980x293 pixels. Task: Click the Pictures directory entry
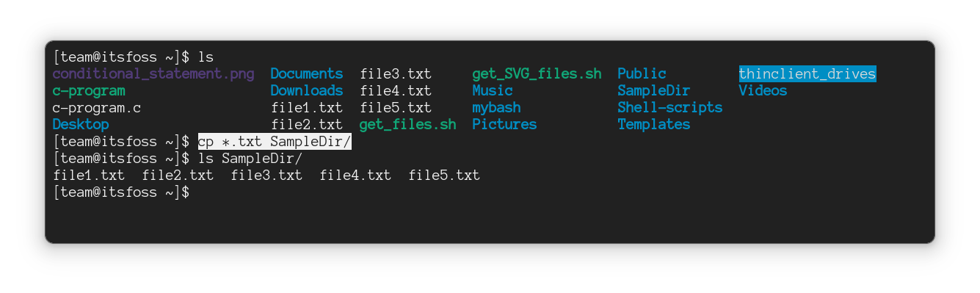pos(504,125)
